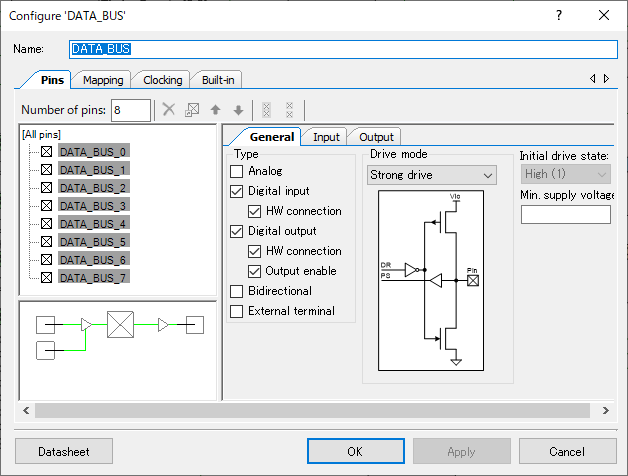This screenshot has height=476, width=628.
Task: Click scrollbar left arrow
Action: coord(26,410)
